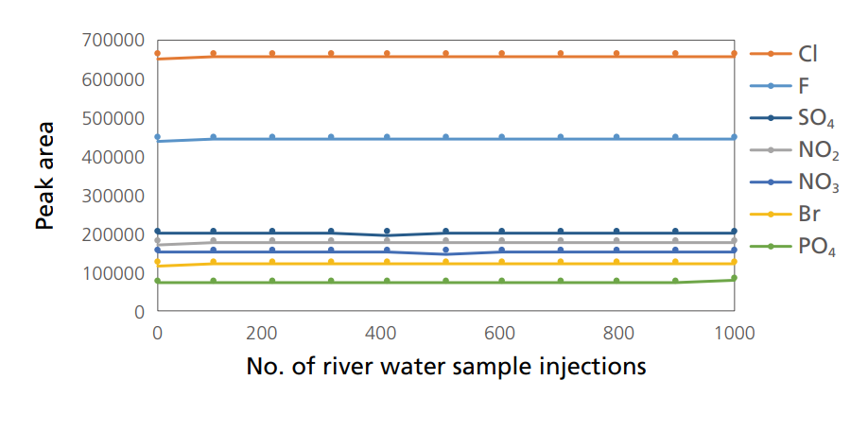
Task: Click the light blue F legend marker
Action: (x=772, y=86)
